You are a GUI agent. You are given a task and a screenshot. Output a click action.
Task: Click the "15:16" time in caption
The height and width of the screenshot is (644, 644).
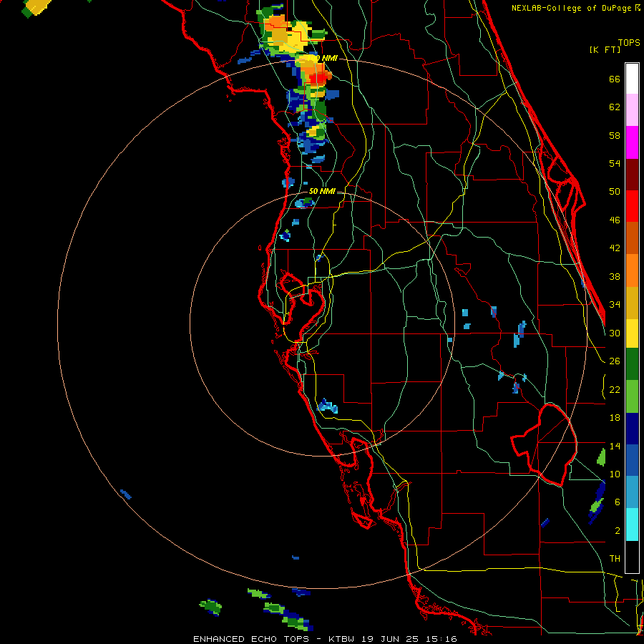coord(440,639)
